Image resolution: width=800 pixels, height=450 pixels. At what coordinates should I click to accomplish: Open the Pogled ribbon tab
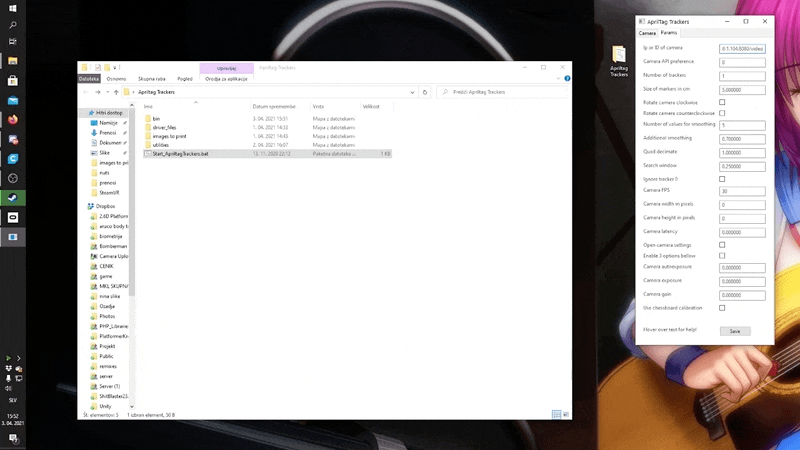click(185, 79)
